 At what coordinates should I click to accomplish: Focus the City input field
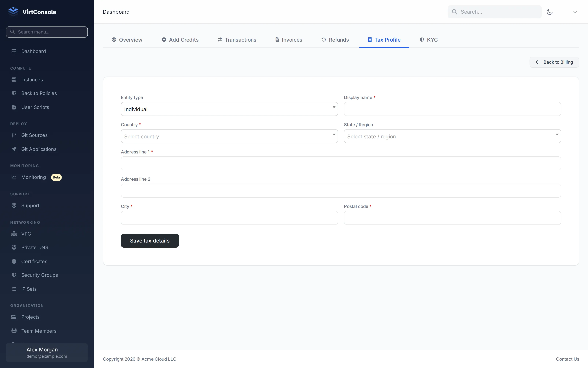pyautogui.click(x=229, y=218)
